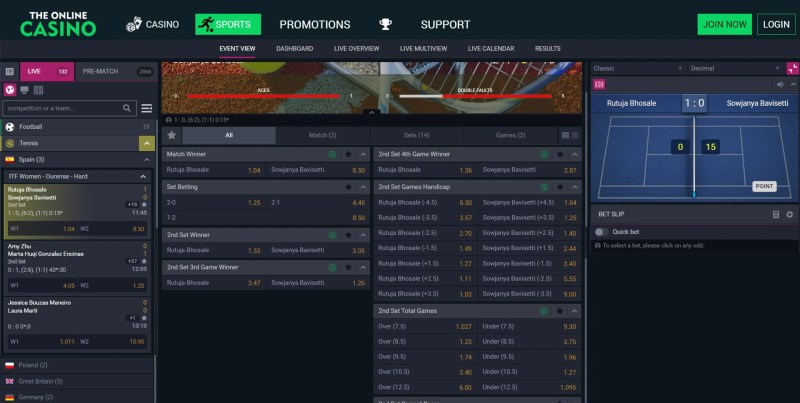Collapse the live tracker panel chevron
The height and width of the screenshot is (403, 800).
click(x=793, y=84)
